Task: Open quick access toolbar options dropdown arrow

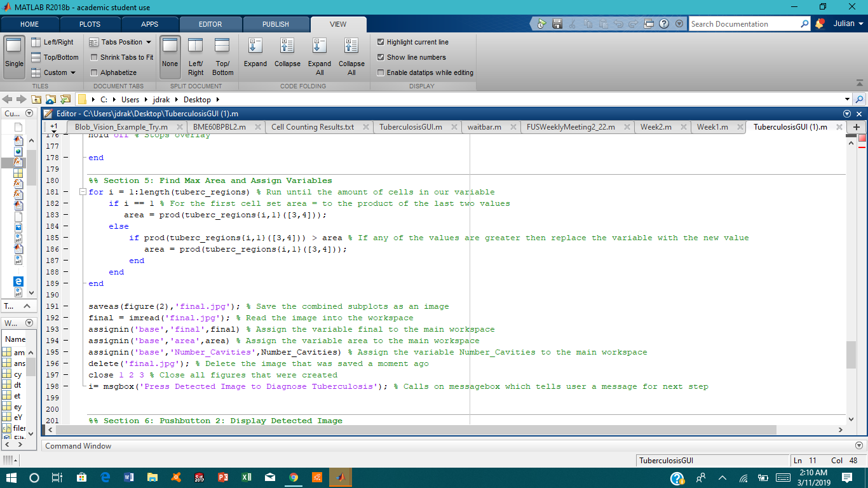Action: (x=679, y=24)
